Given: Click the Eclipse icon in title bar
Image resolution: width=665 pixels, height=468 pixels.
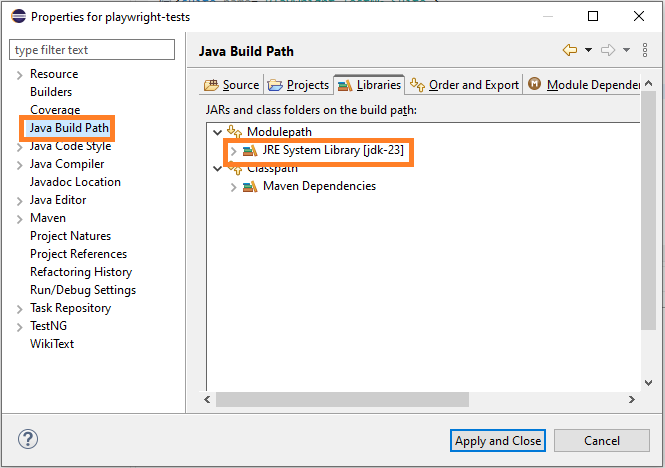Looking at the screenshot, I should 17,16.
